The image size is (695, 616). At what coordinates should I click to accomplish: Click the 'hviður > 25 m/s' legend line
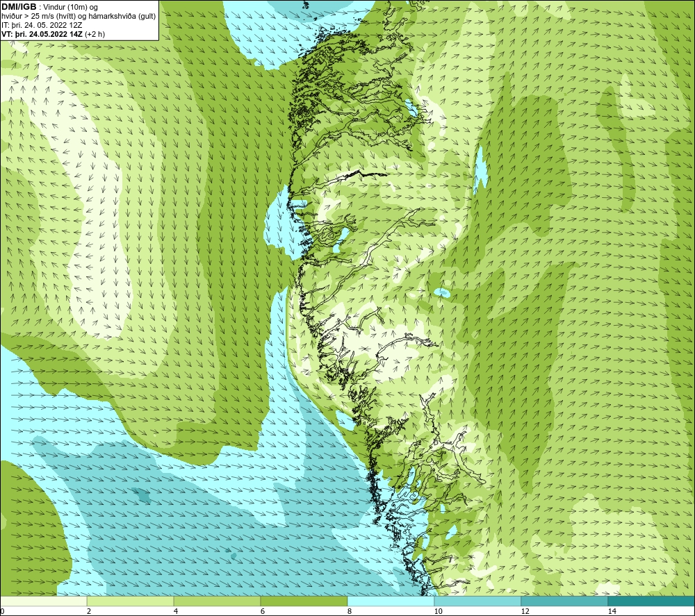pyautogui.click(x=79, y=17)
